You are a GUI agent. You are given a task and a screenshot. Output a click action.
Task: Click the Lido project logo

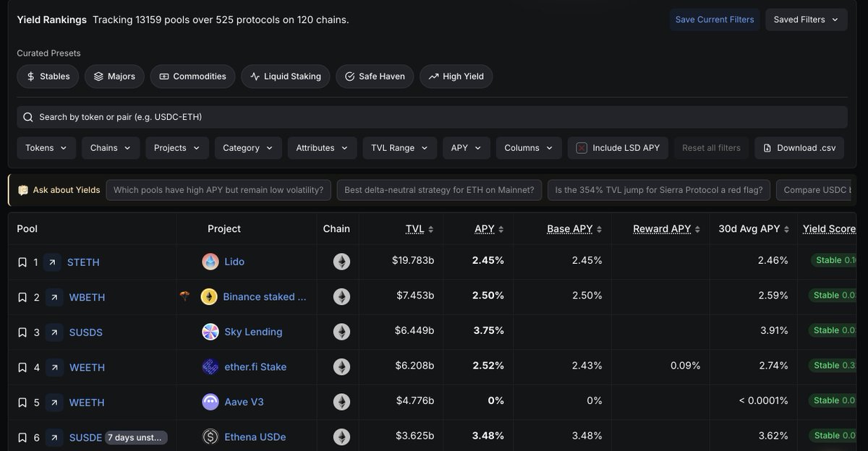tap(210, 262)
